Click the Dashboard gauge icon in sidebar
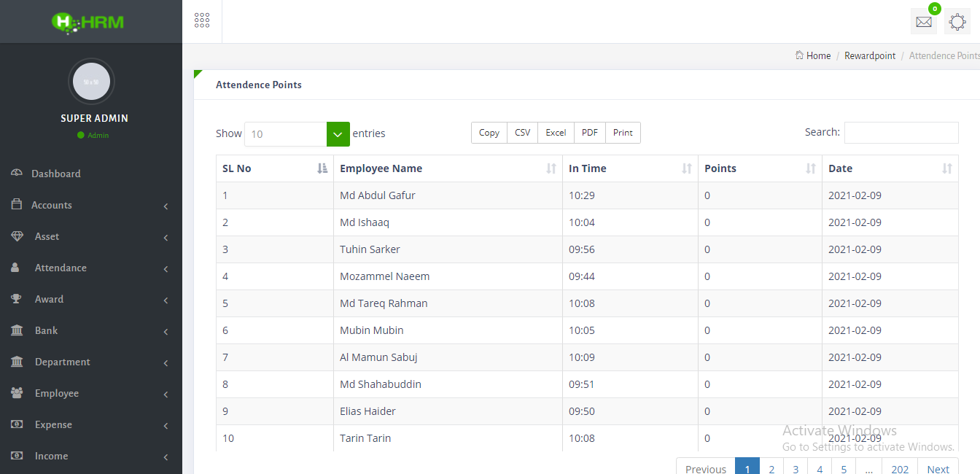 pyautogui.click(x=17, y=174)
